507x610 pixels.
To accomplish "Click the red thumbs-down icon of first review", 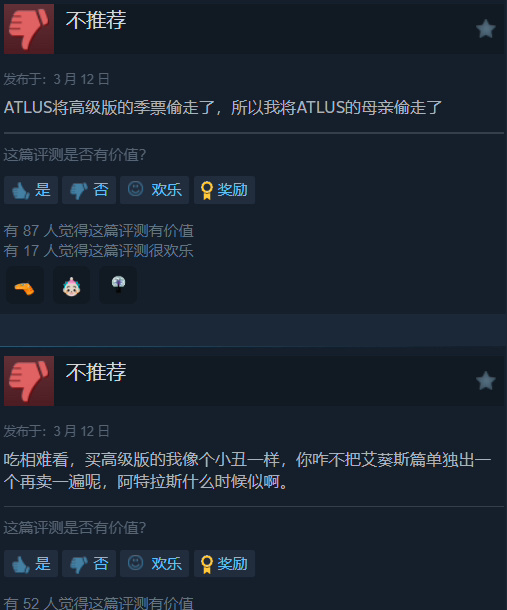I will pos(29,29).
